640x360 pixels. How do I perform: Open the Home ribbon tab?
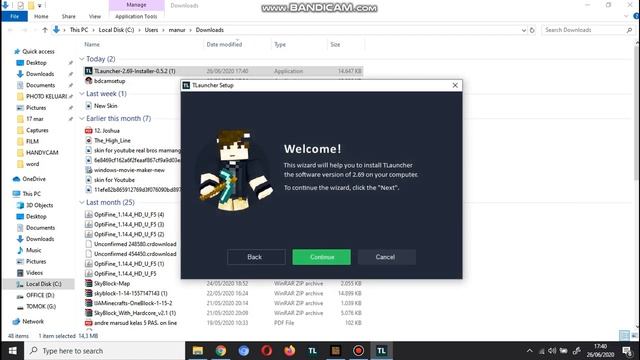coord(41,16)
